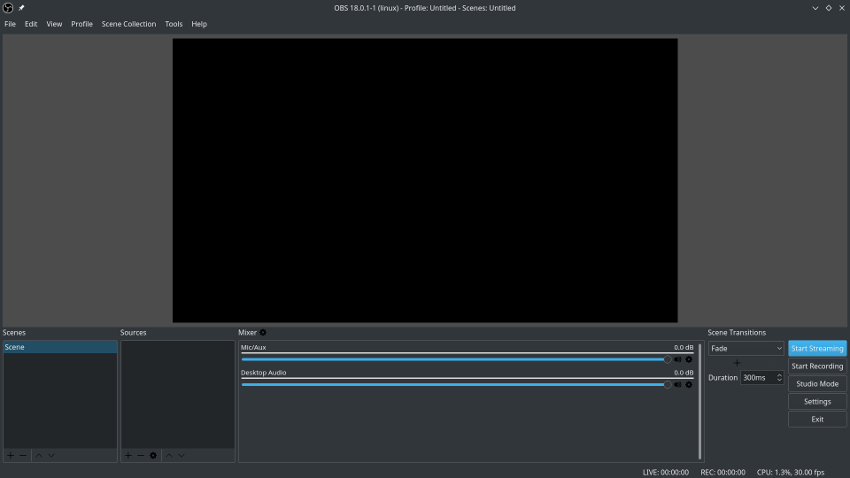The width and height of the screenshot is (850, 478).
Task: Open source properties gear icon
Action: 153,455
